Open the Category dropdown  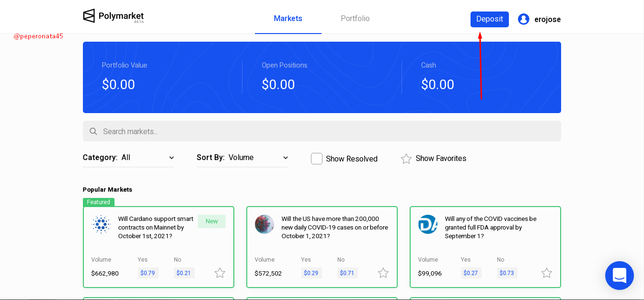pos(128,157)
